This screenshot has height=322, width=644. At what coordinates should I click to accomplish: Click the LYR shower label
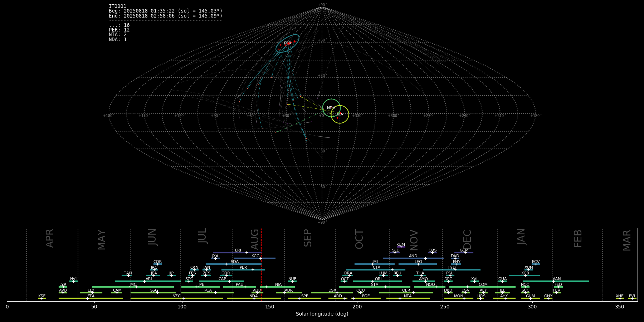63,284
